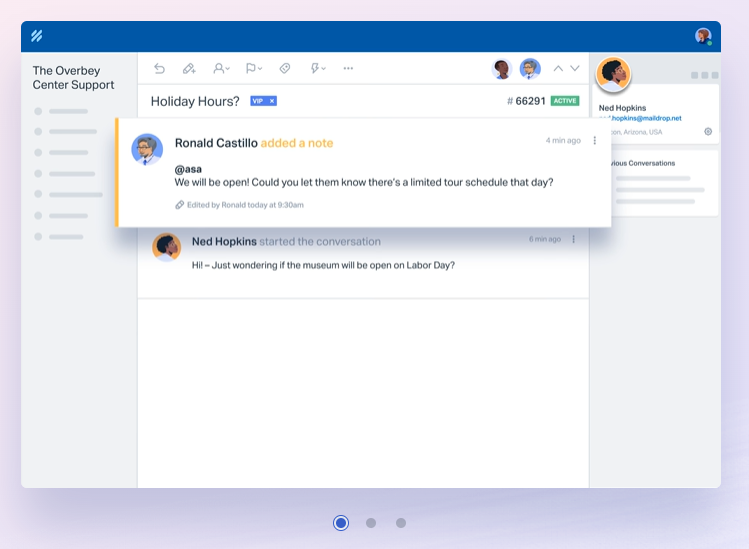
Task: Click the Help Scout logo in header
Action: [37, 36]
